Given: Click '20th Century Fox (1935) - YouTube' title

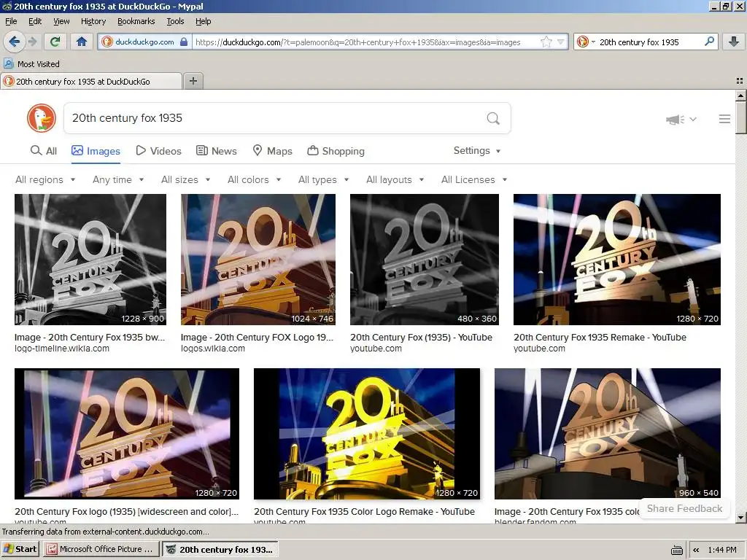Looking at the screenshot, I should [x=421, y=337].
